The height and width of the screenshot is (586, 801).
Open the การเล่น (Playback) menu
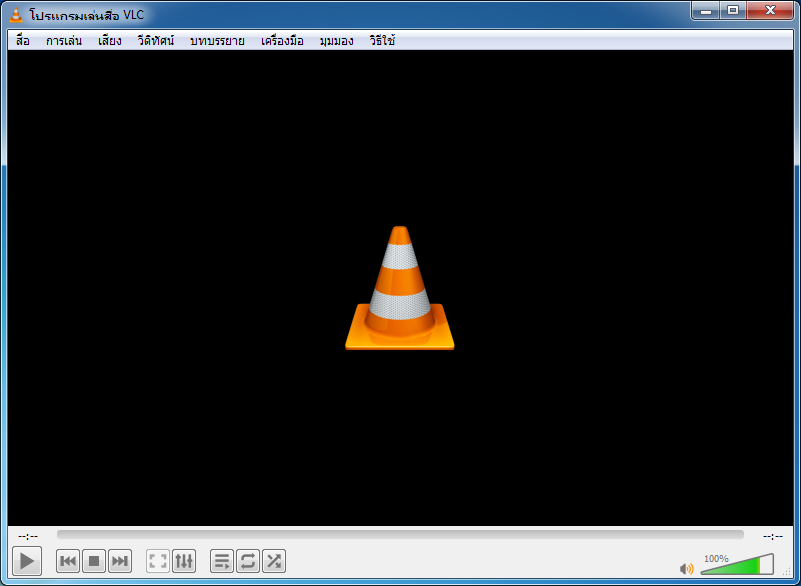tap(64, 41)
